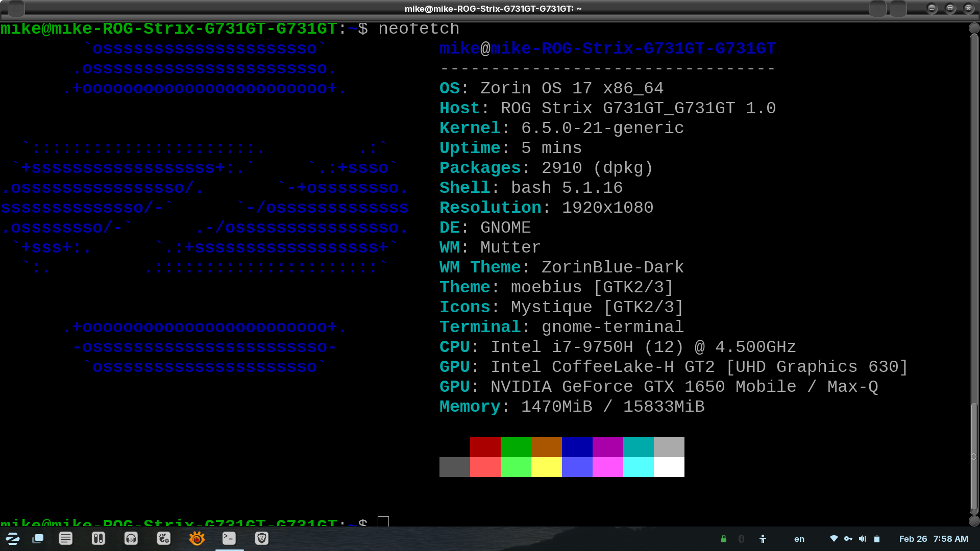
Task: Open the Zorin start menu
Action: [x=13, y=539]
